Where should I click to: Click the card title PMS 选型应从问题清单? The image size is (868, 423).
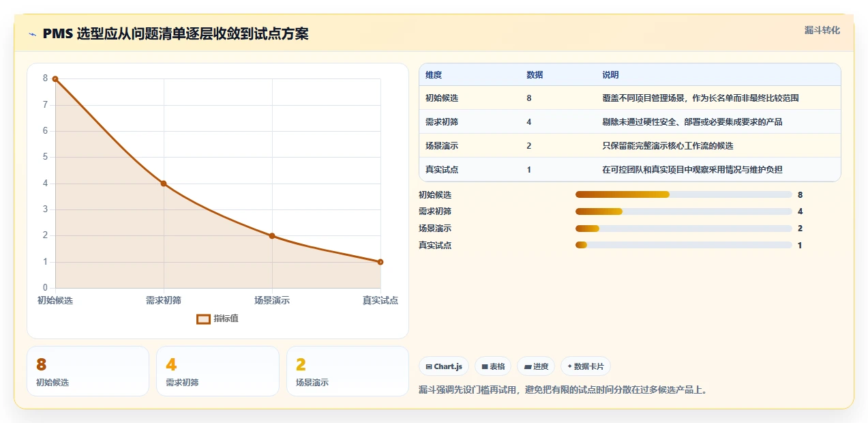tap(175, 33)
